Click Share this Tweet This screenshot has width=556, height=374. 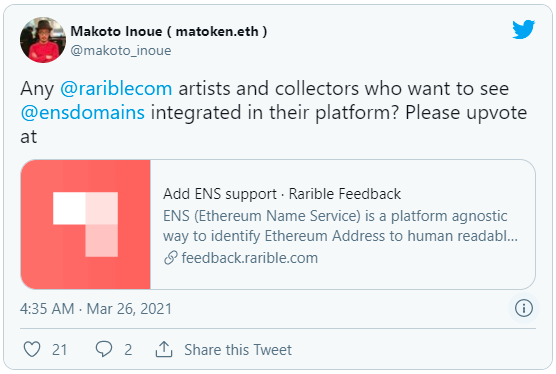pos(238,350)
